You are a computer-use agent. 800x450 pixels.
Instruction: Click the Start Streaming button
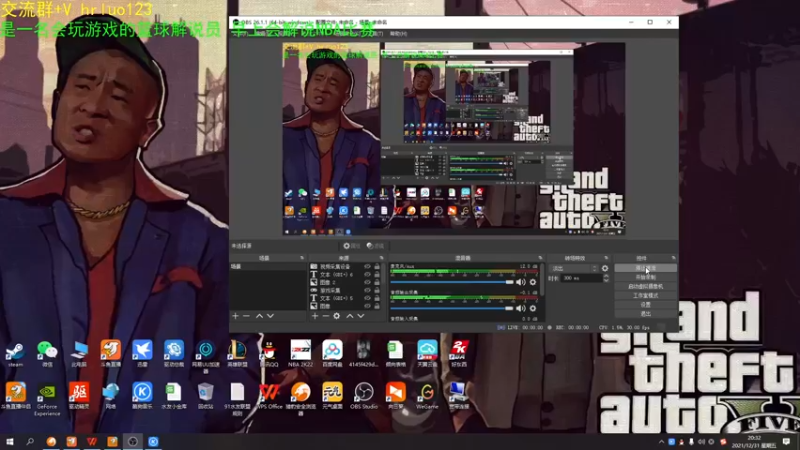coord(645,268)
